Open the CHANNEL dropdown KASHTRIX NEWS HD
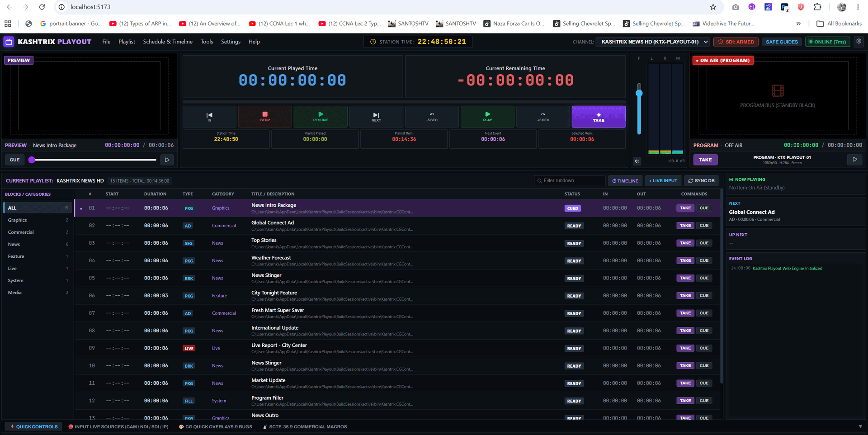The height and width of the screenshot is (435, 868). [654, 42]
